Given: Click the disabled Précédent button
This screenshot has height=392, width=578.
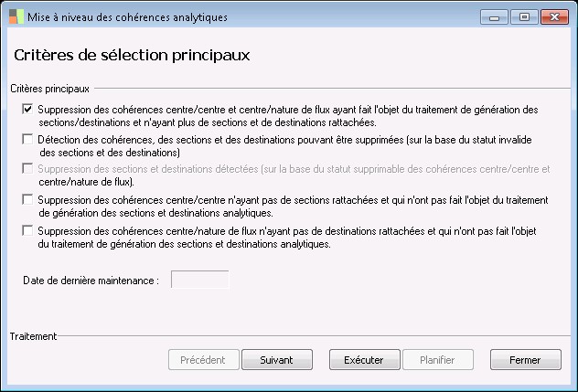Looking at the screenshot, I should [x=203, y=360].
